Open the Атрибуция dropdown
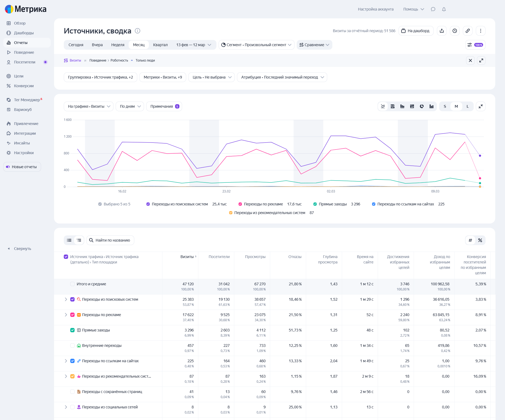The width and height of the screenshot is (505, 420). 282,77
